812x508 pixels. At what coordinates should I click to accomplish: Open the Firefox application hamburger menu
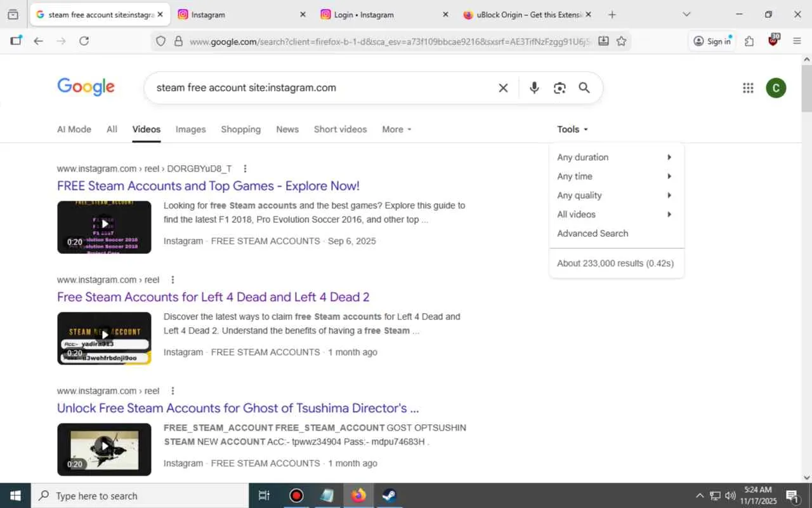pyautogui.click(x=797, y=41)
